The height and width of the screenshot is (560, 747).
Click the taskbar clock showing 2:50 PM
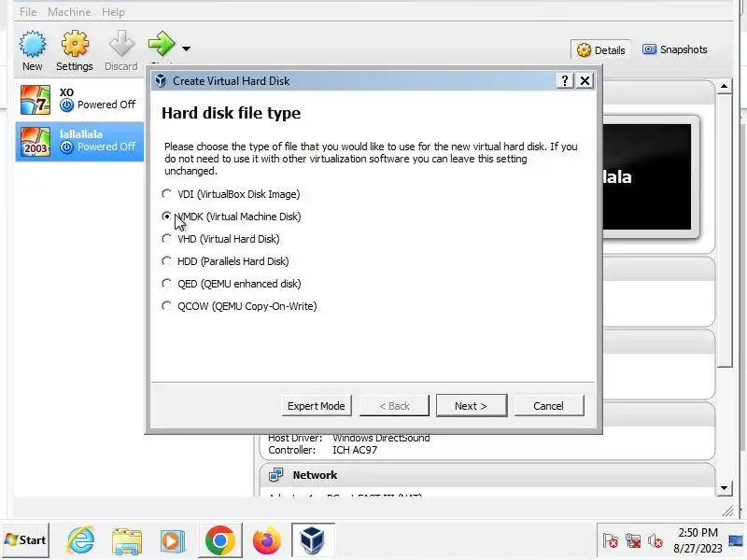coord(698,540)
